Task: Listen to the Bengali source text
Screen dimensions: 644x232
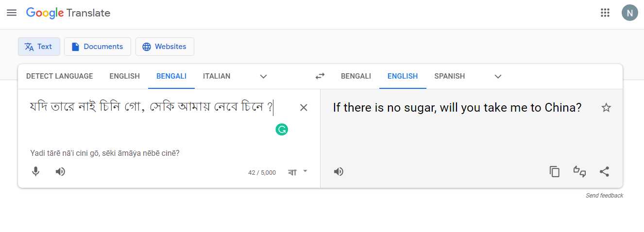Action: (60, 171)
